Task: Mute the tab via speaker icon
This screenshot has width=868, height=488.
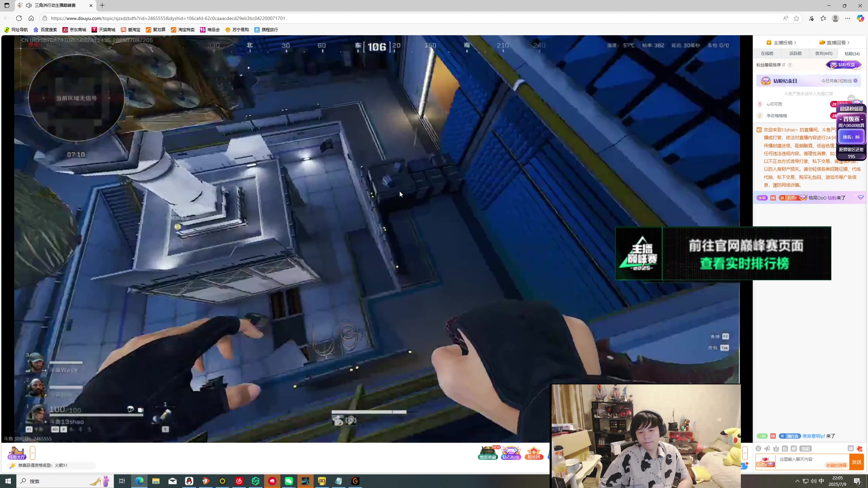Action: (29, 5)
